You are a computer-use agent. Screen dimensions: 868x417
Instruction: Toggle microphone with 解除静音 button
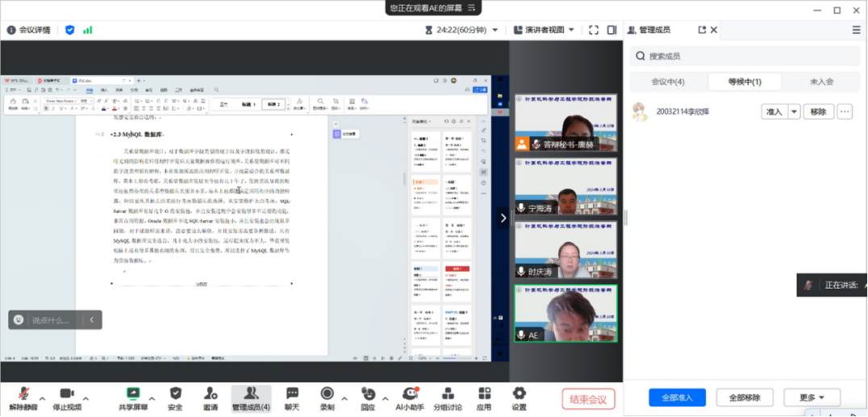pos(25,394)
